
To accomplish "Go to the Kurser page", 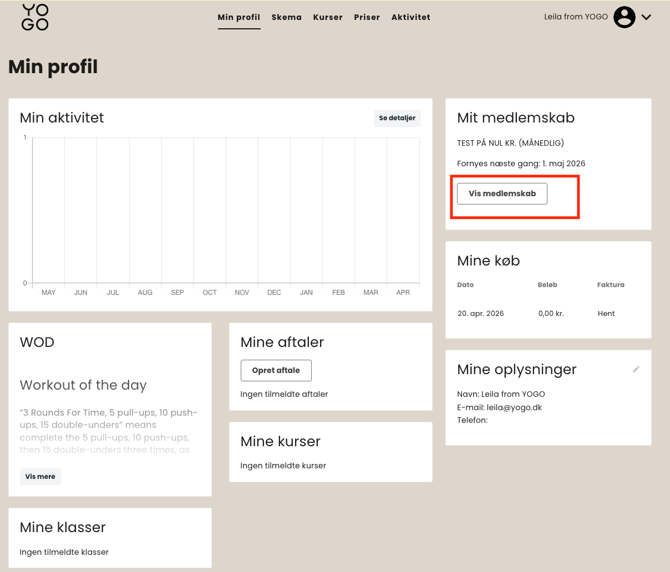I will [x=328, y=17].
